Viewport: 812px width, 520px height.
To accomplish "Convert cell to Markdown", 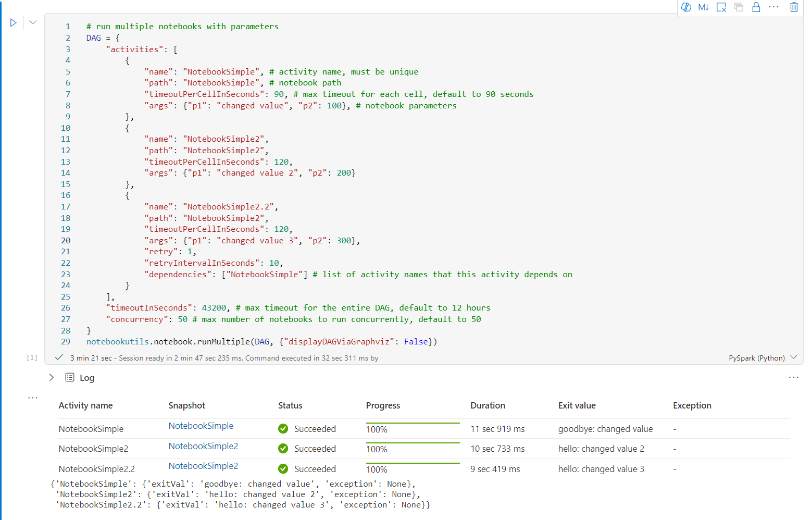I will click(x=703, y=7).
